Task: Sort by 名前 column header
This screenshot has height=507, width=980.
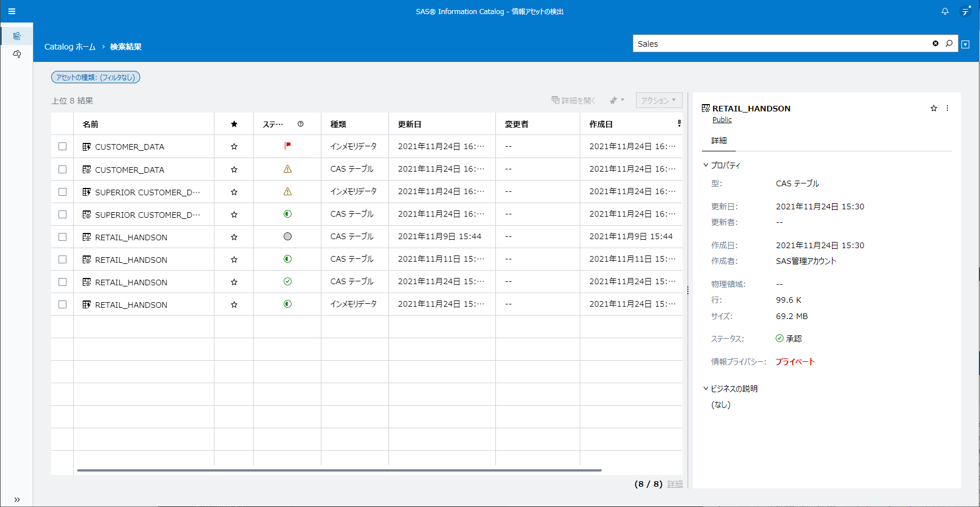Action: (91, 124)
